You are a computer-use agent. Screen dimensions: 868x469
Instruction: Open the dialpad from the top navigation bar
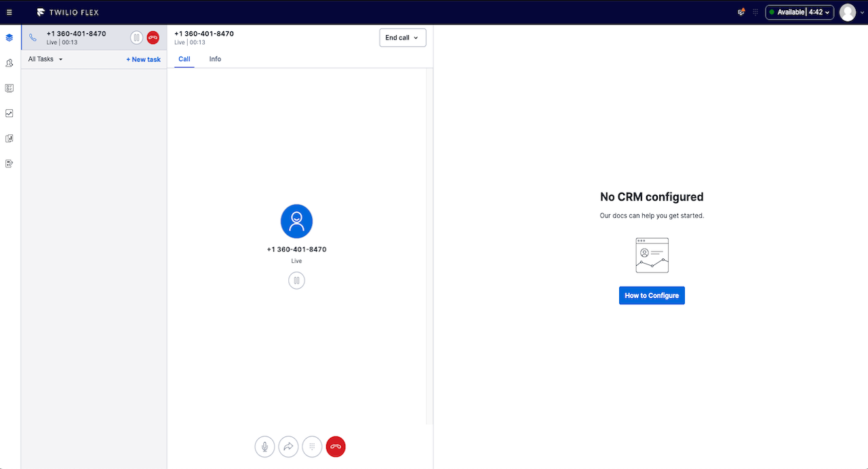pos(755,12)
